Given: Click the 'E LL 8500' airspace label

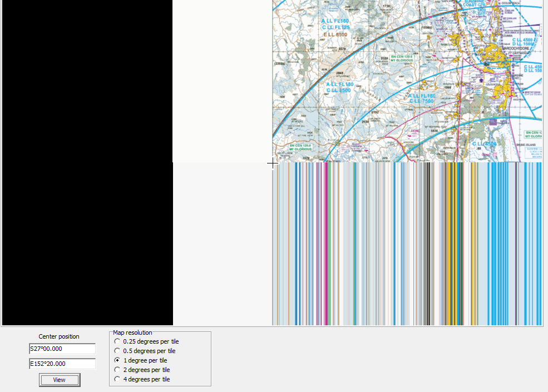Looking at the screenshot, I should pos(335,34).
